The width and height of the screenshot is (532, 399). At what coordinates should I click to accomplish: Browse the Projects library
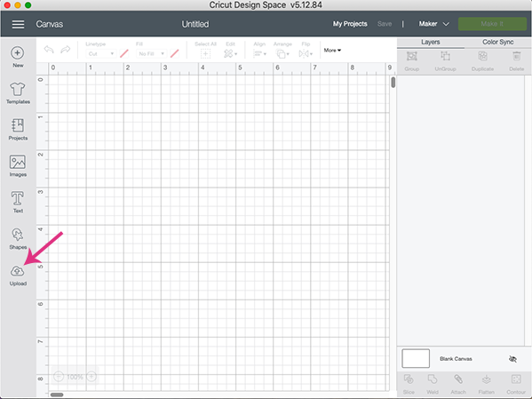point(18,130)
